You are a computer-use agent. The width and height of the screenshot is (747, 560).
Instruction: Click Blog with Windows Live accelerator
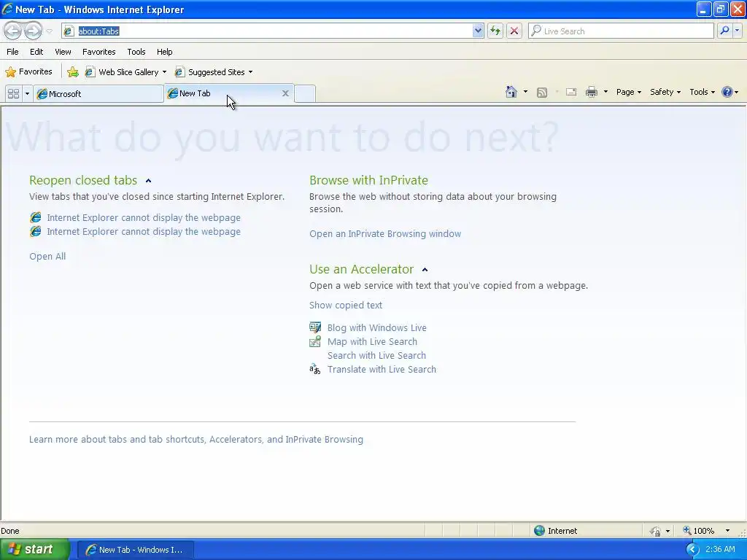377,327
